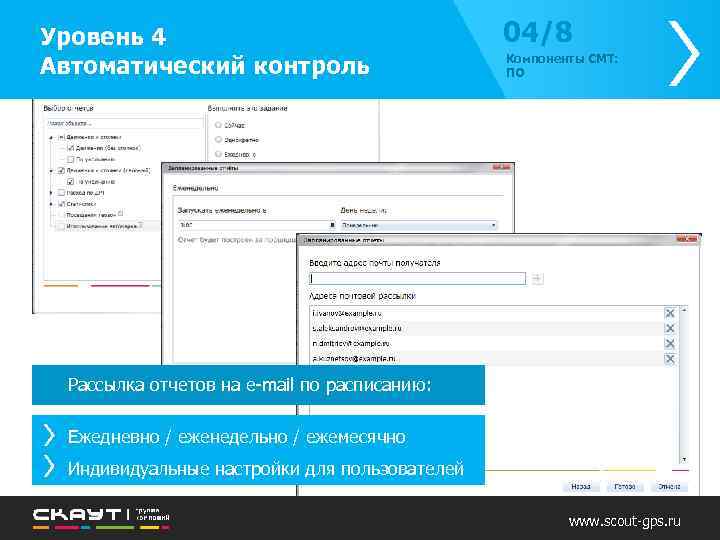Remove n.dmitriev@example.ru using its X icon

coord(669,343)
